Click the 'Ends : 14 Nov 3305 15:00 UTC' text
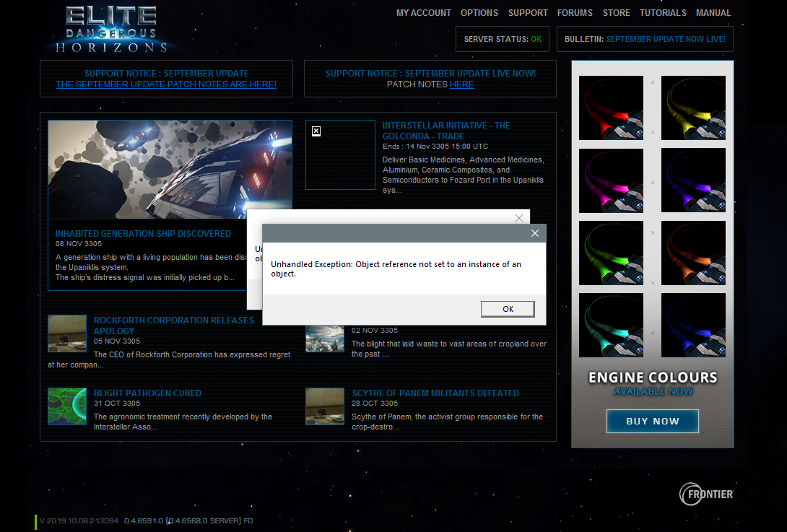Image resolution: width=787 pixels, height=532 pixels. tap(435, 147)
